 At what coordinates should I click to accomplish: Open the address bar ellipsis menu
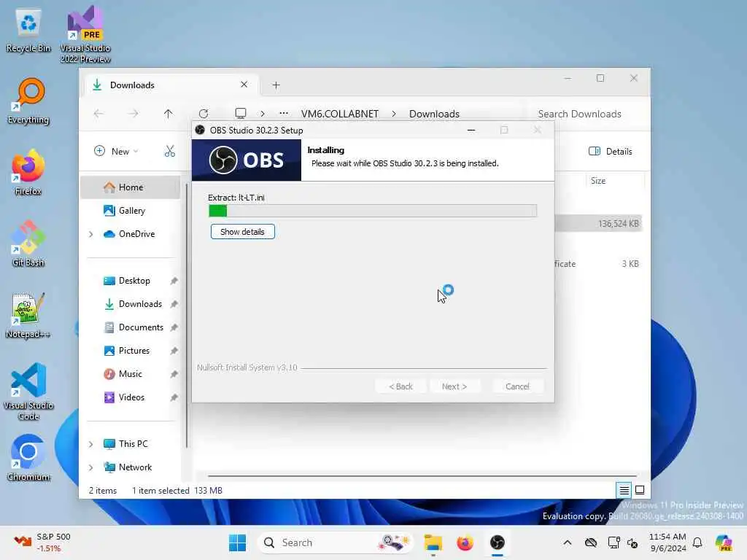(284, 113)
